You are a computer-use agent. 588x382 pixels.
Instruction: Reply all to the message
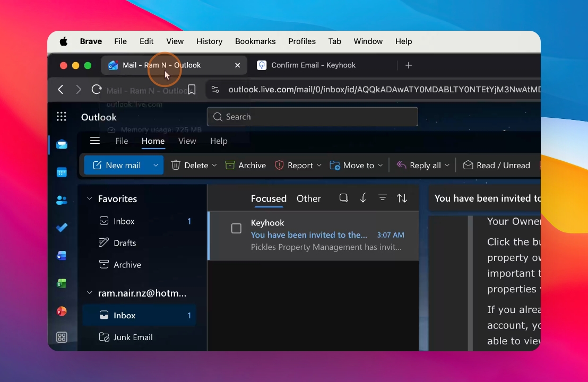click(x=419, y=166)
